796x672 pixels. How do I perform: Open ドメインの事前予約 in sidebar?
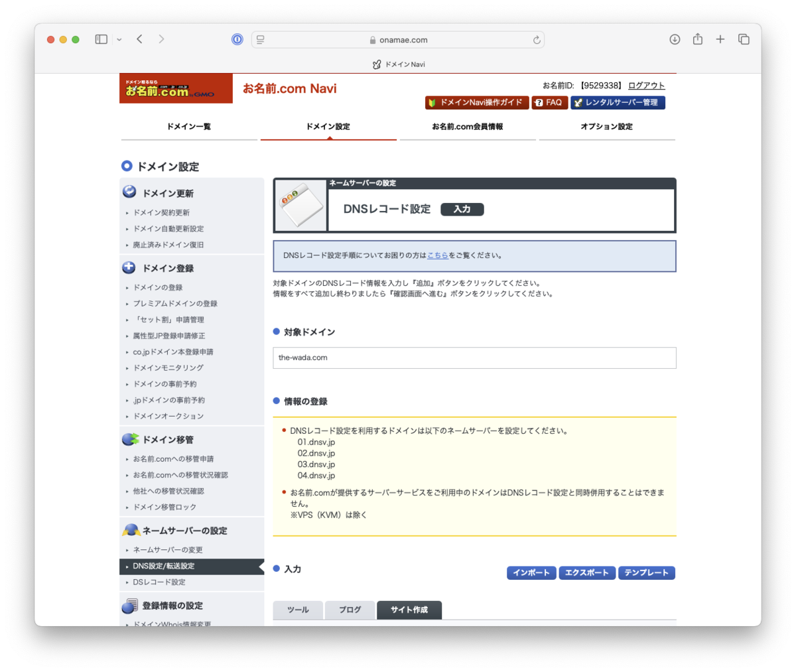tap(165, 384)
